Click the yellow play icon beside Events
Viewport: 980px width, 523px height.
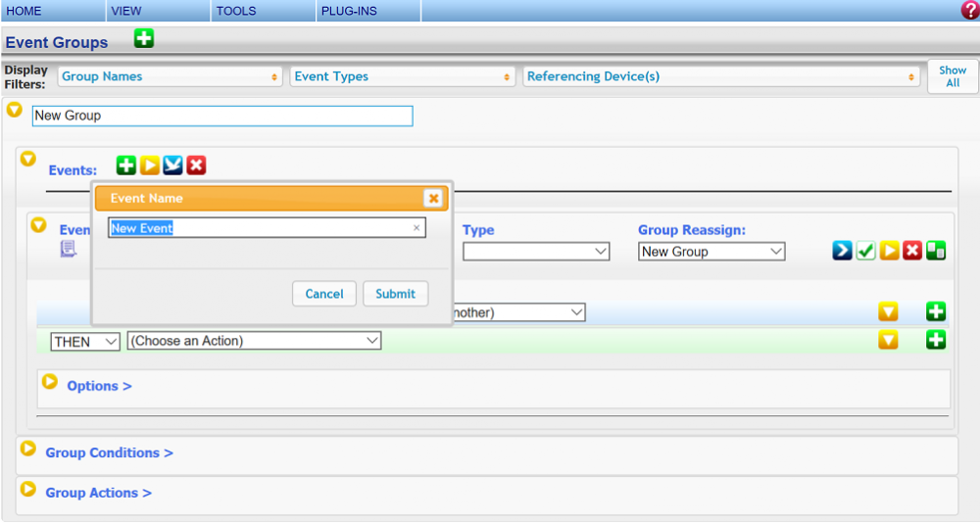coord(150,166)
